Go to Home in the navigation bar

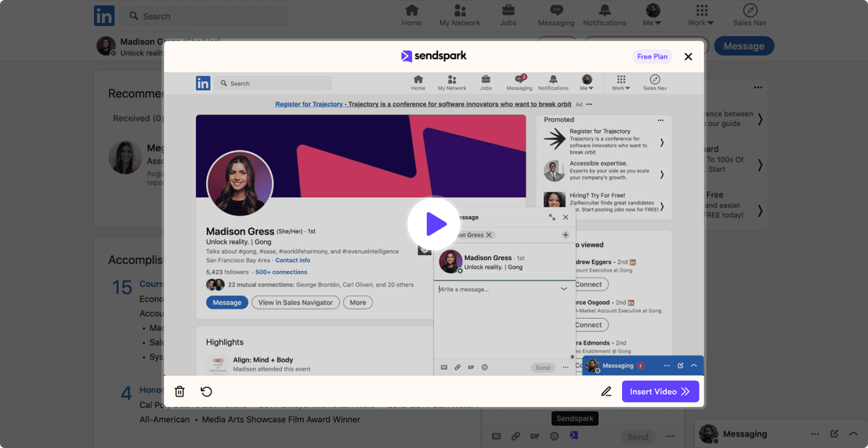click(x=412, y=15)
